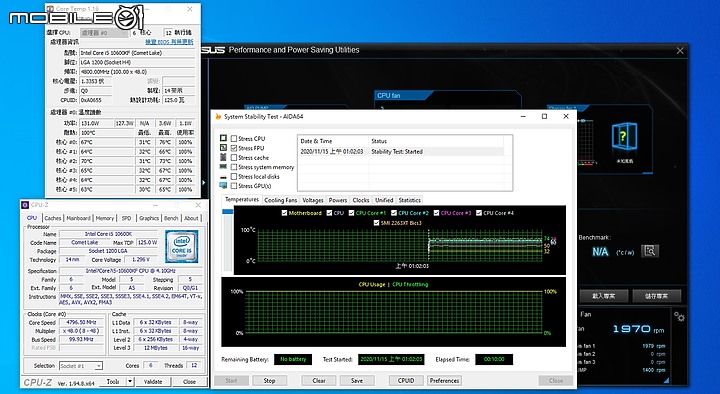Click the Stress system memory module icon
The width and height of the screenshot is (720, 394).
pos(223,167)
